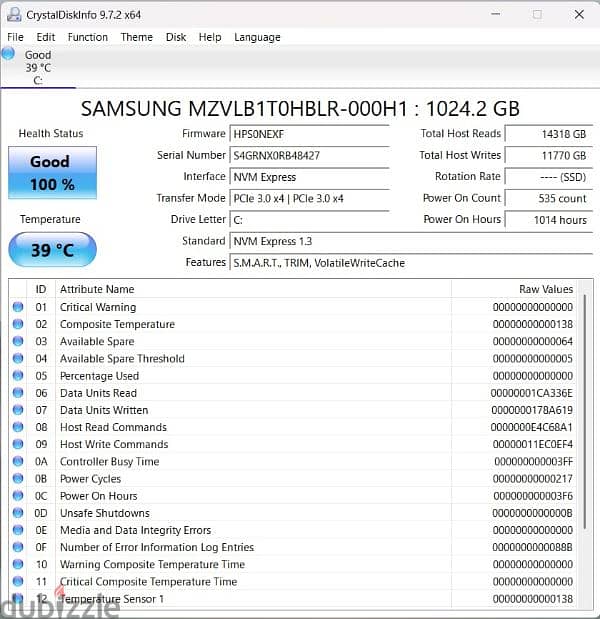600x619 pixels.
Task: Click the Power On Hours value 1014 hours
Action: [x=549, y=219]
